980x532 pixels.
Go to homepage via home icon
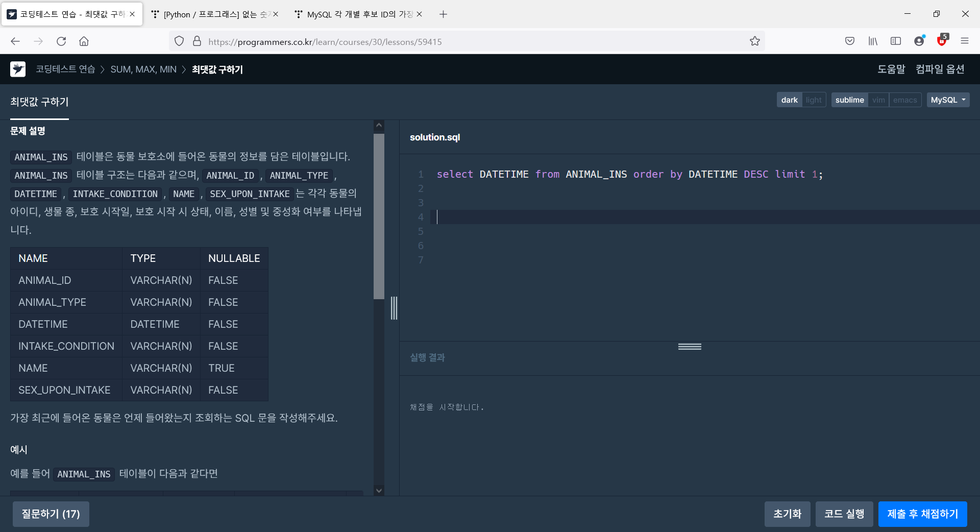84,41
